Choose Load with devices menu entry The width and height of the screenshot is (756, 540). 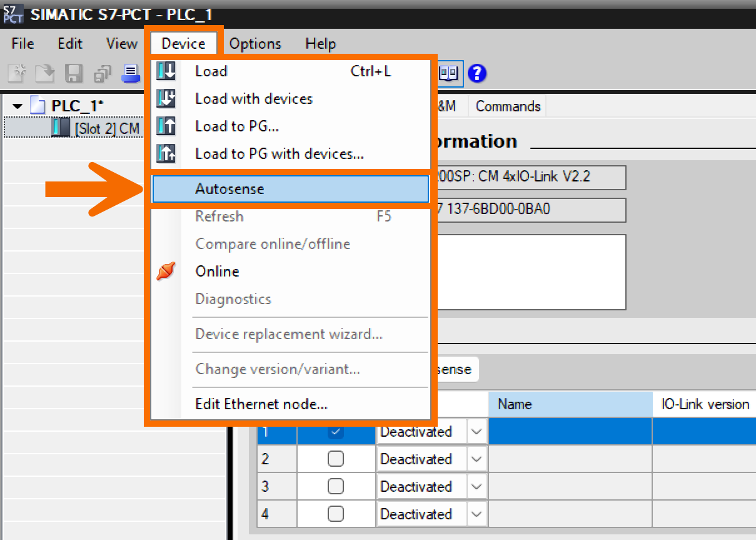click(290, 98)
